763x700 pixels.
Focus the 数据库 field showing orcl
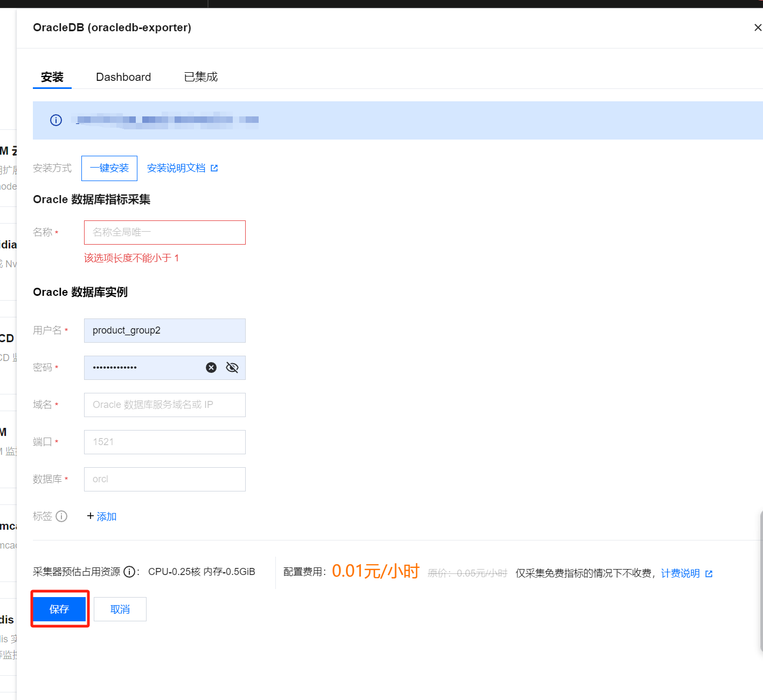tap(165, 479)
